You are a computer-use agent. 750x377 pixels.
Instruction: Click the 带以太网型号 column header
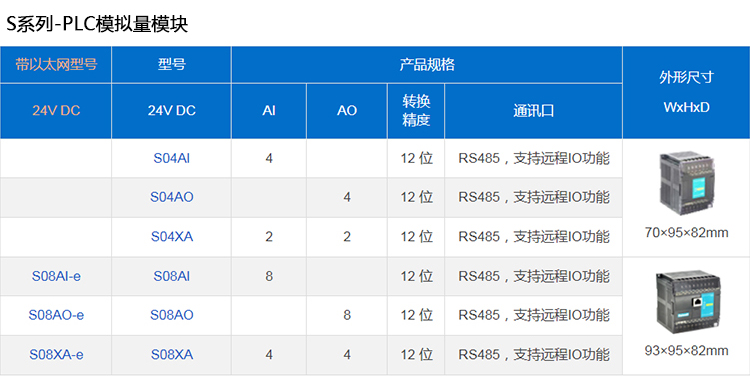tap(56, 64)
